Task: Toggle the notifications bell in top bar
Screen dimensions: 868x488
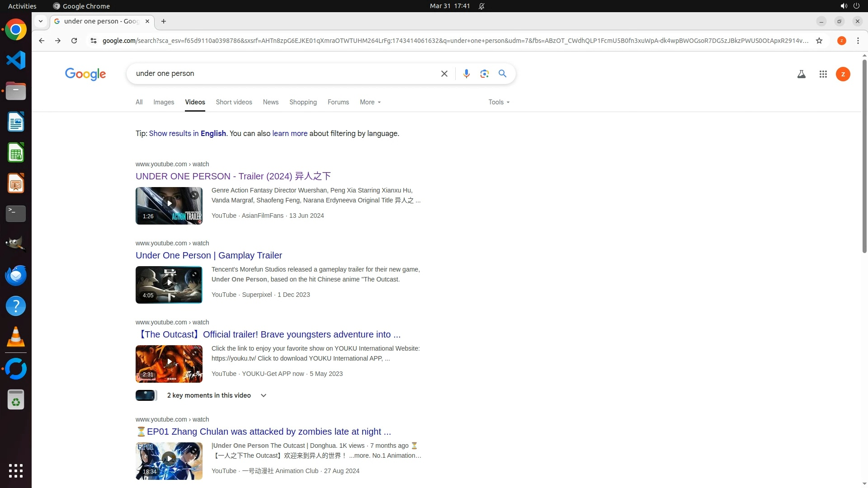Action: pos(481,6)
